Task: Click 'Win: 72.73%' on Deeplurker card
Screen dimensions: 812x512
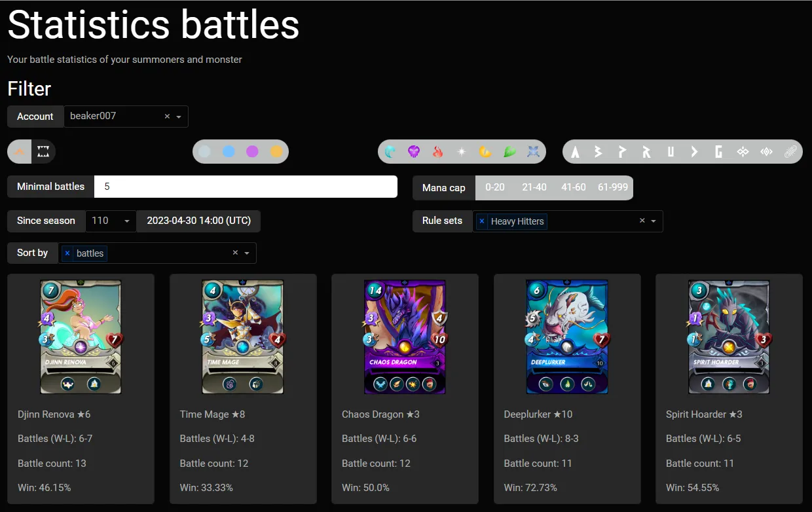Action: click(530, 488)
